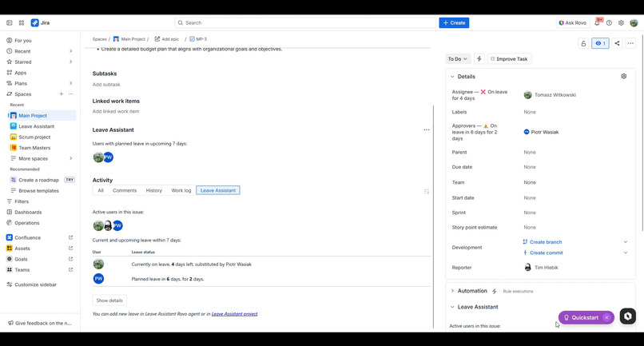Viewport: 644px width, 346px height.
Task: Open settings gear in top bar
Action: [x=621, y=23]
